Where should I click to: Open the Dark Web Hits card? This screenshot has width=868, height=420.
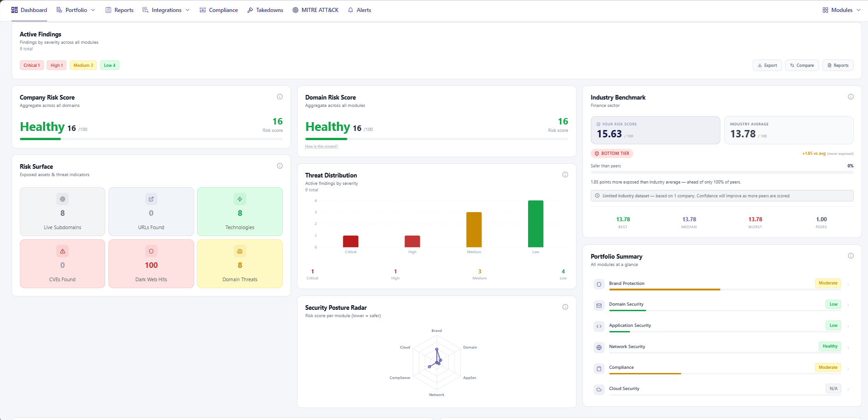[151, 264]
